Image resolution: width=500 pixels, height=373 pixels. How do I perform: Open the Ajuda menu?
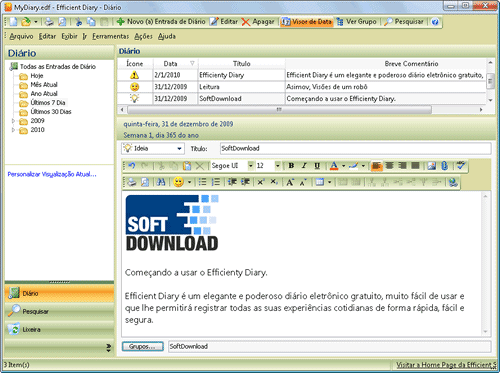tap(167, 36)
